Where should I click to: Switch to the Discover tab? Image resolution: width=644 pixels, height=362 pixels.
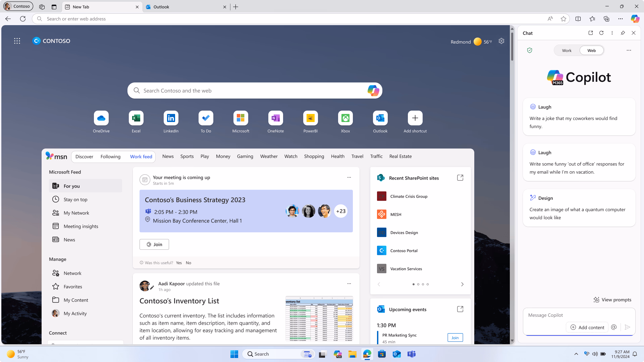pos(84,157)
